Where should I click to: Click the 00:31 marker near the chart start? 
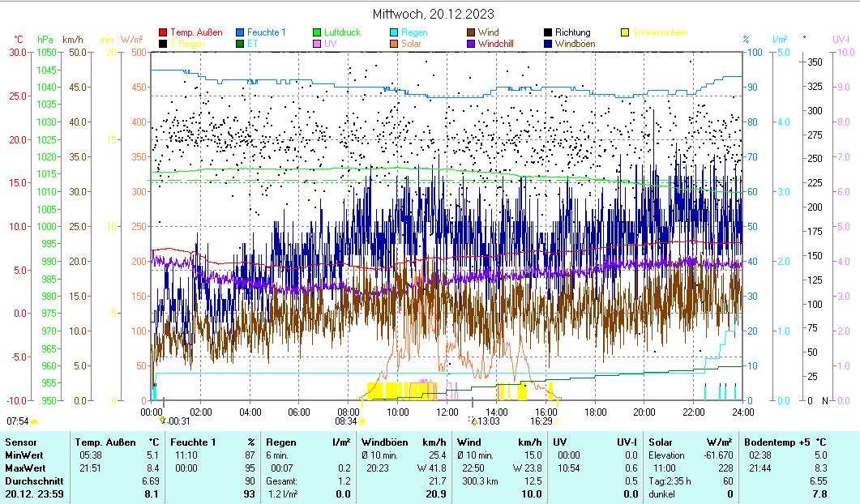(x=178, y=421)
